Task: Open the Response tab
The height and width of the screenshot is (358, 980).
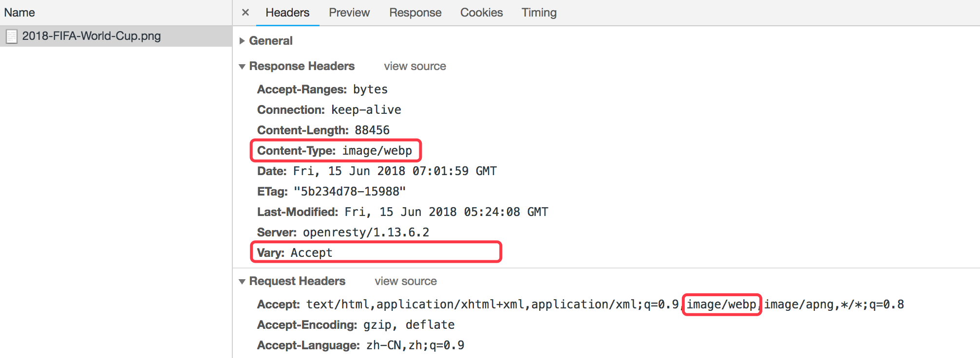Action: (415, 13)
